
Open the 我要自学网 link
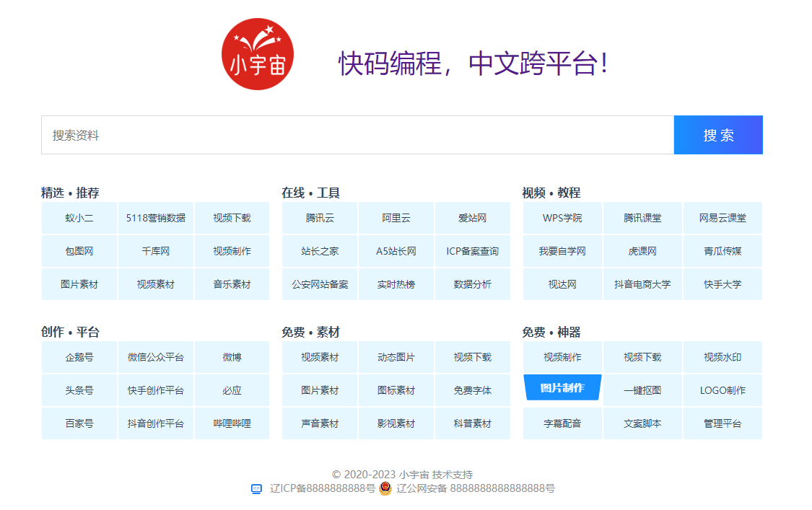coord(562,251)
